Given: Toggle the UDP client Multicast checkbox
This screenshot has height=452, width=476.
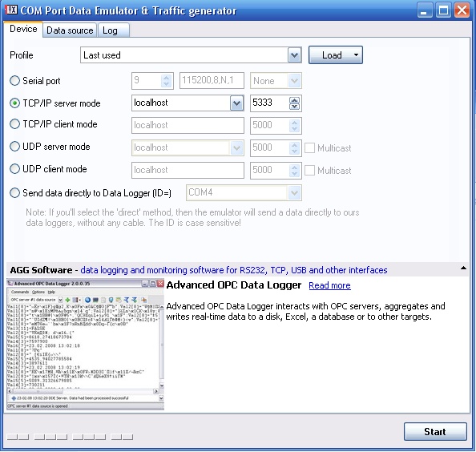Looking at the screenshot, I should click(x=309, y=171).
